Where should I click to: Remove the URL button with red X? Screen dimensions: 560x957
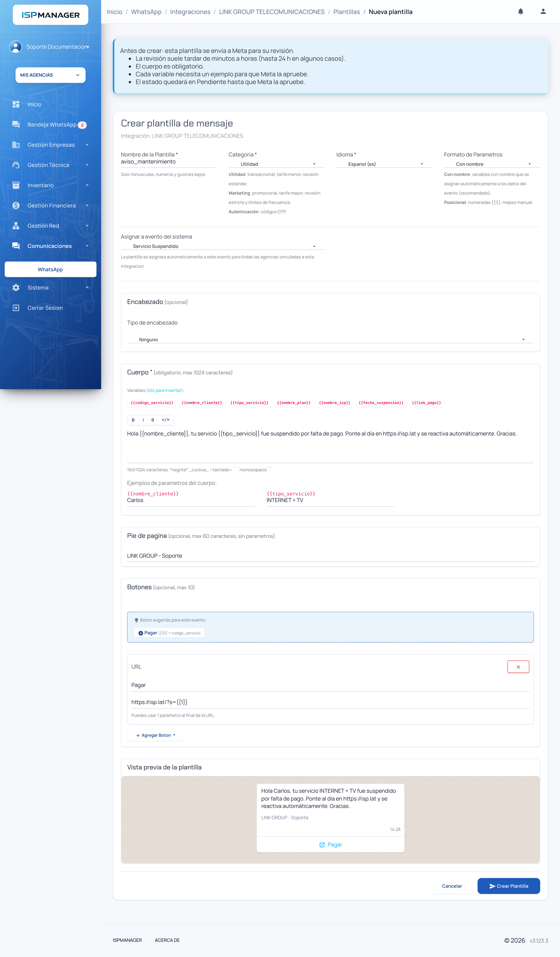tap(518, 667)
